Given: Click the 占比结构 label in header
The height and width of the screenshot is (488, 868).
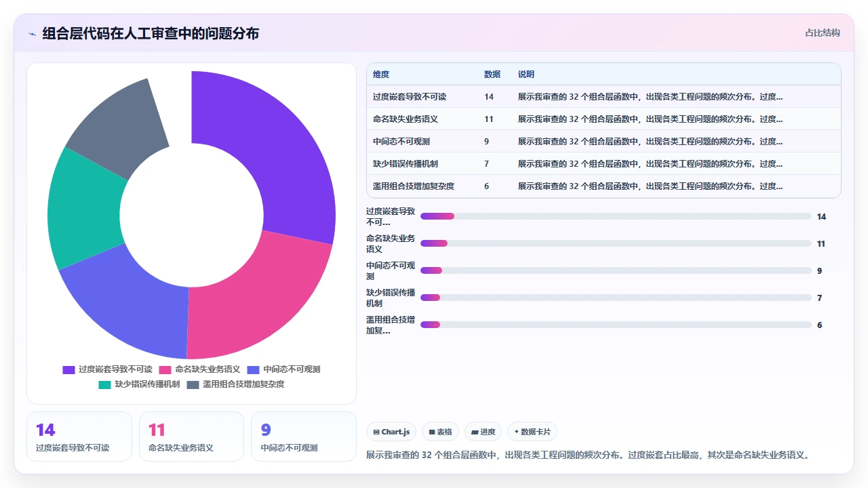Looking at the screenshot, I should coord(823,33).
